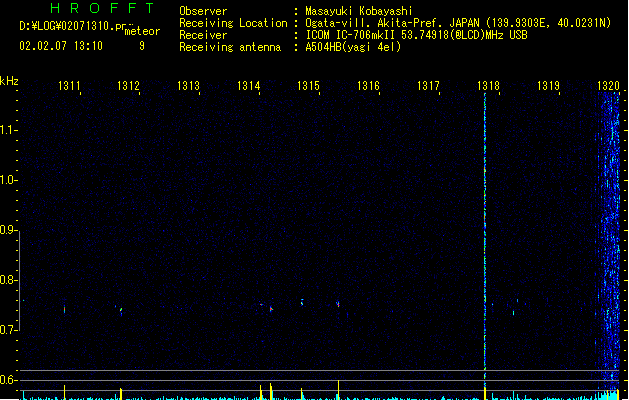The width and height of the screenshot is (629, 400).
Task: Select the ICOM IC-706mkII receiver description
Action: (416, 35)
